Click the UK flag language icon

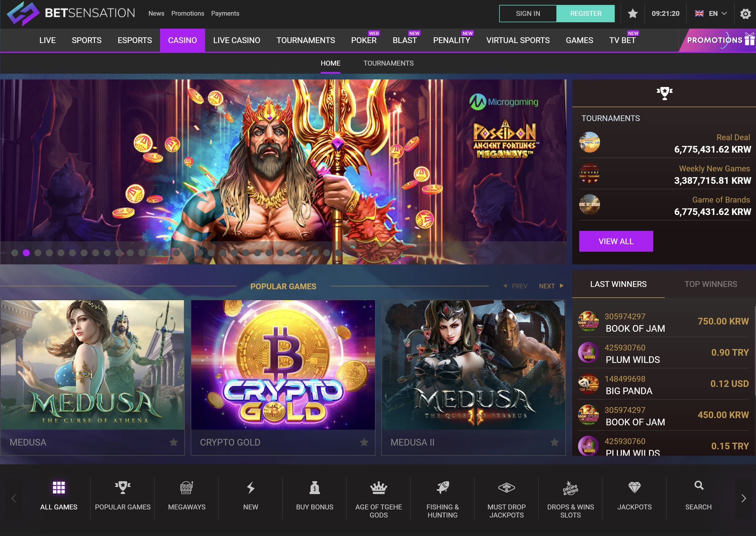tap(699, 14)
